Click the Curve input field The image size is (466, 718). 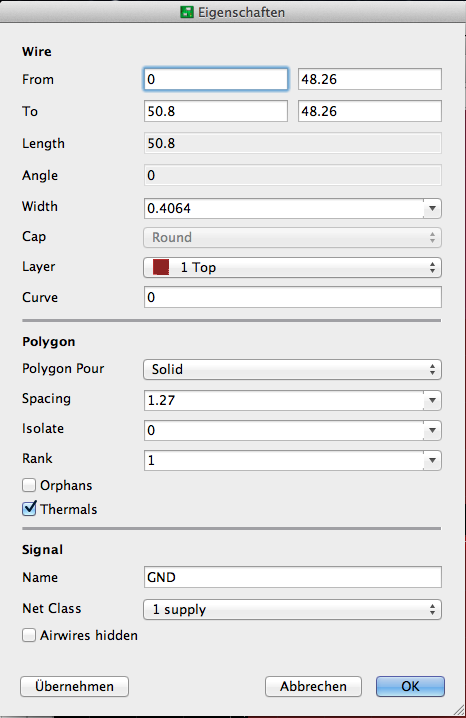click(293, 297)
